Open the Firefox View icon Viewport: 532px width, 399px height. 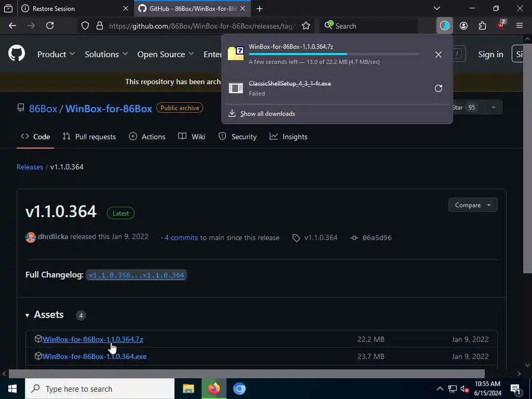point(8,9)
